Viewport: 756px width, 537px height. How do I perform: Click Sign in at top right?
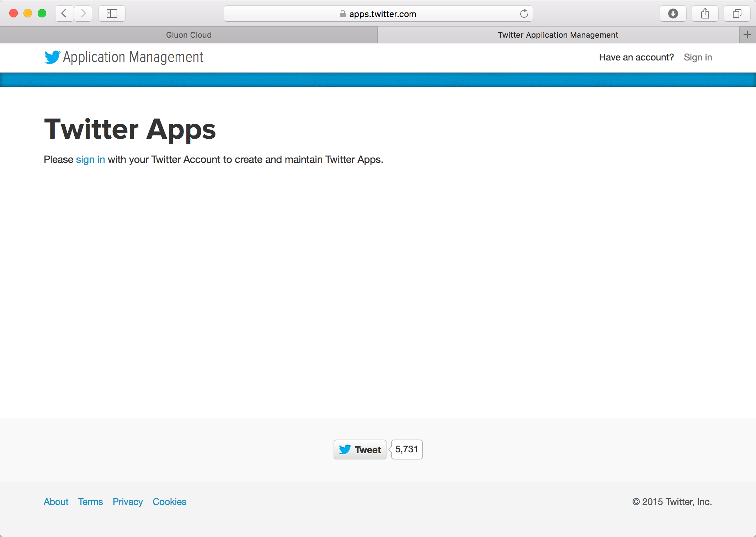[698, 57]
